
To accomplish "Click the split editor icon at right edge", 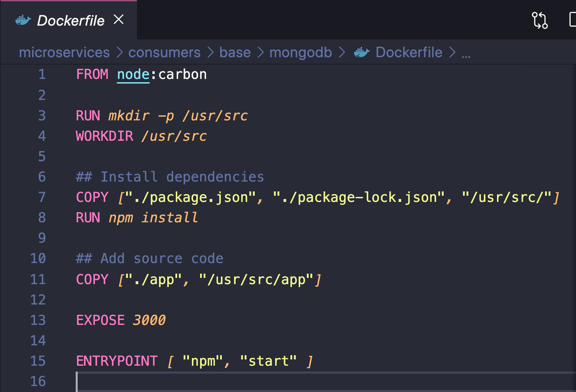I will coord(573,20).
